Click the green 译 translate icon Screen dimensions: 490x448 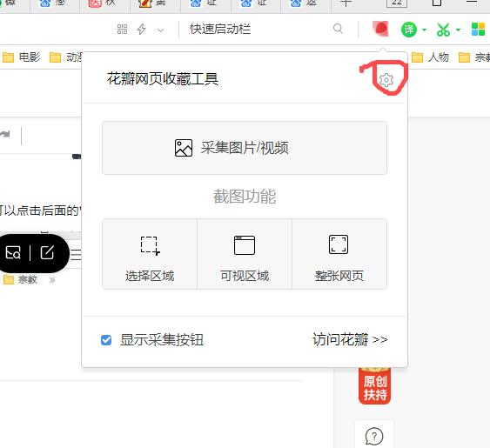click(409, 30)
